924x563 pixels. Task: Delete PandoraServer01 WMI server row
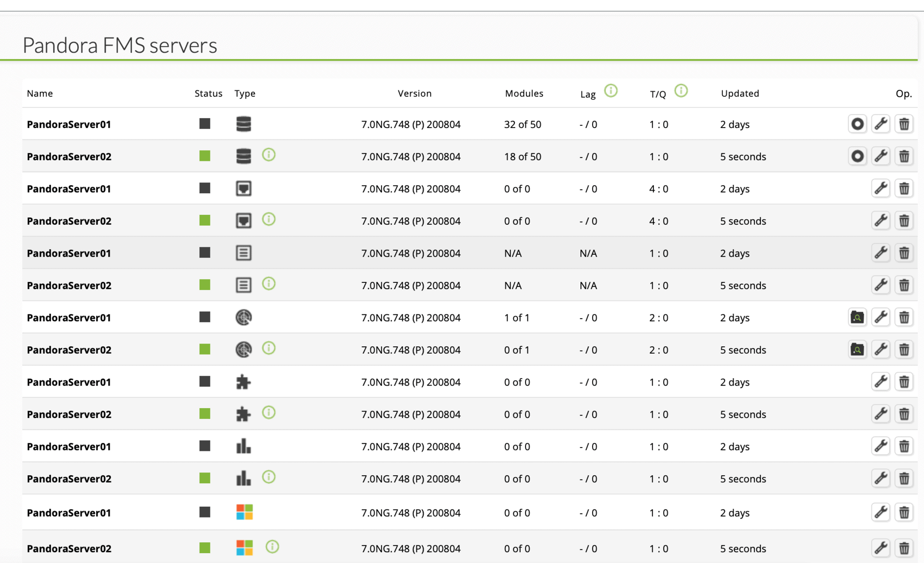(x=904, y=512)
